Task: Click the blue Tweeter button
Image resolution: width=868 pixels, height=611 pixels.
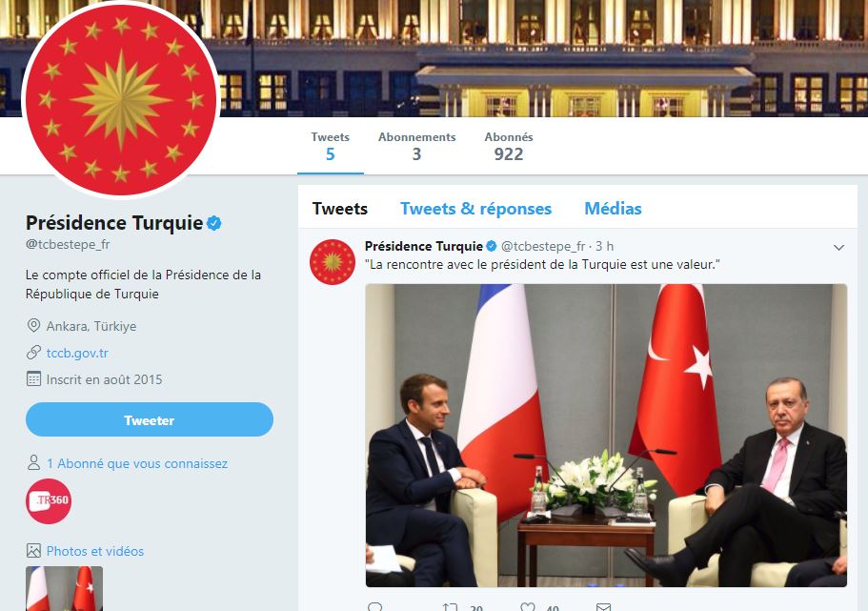Action: [x=150, y=420]
